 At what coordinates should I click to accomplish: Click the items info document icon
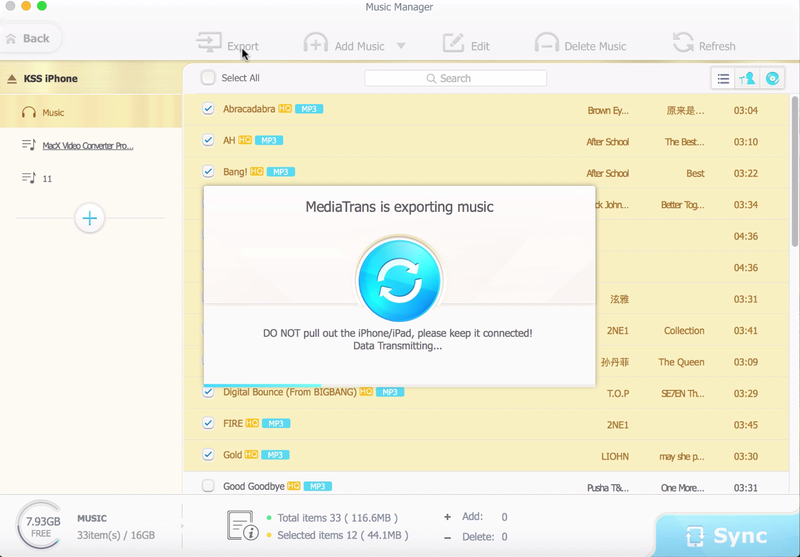coord(242,525)
